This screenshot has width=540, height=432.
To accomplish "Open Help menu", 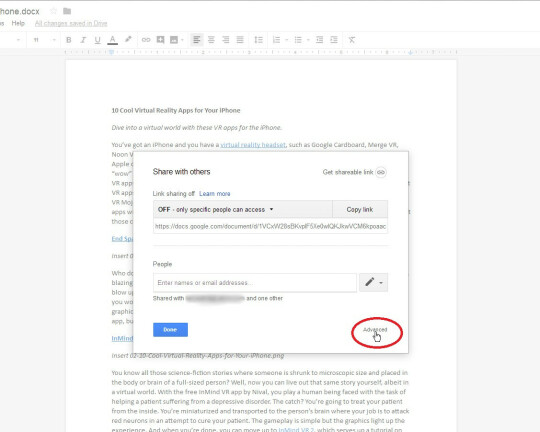I will [x=18, y=23].
